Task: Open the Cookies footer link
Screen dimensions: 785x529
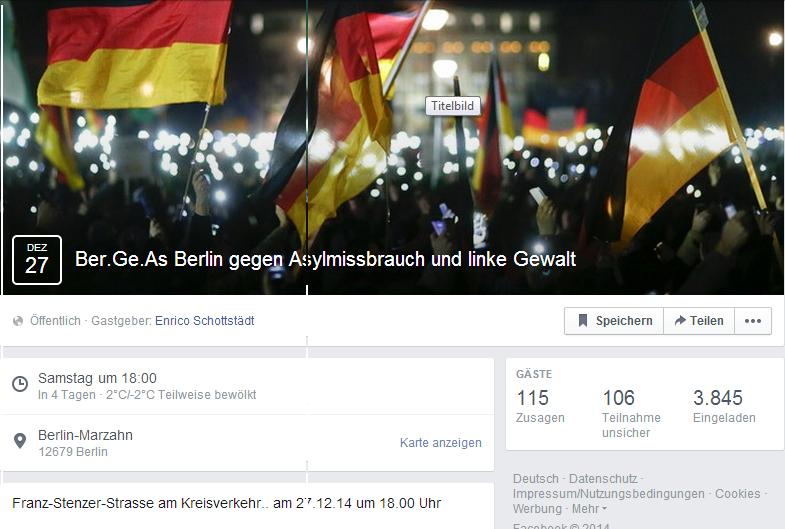Action: [x=737, y=493]
